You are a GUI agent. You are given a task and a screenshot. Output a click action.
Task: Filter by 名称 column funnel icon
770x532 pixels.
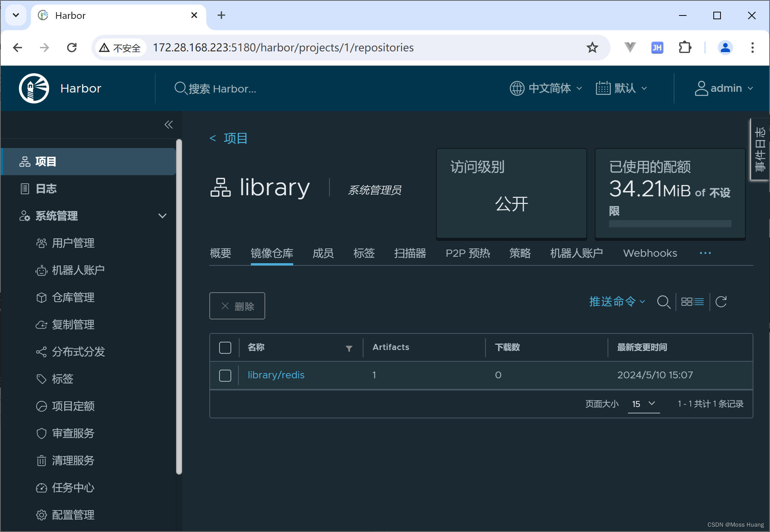(349, 348)
